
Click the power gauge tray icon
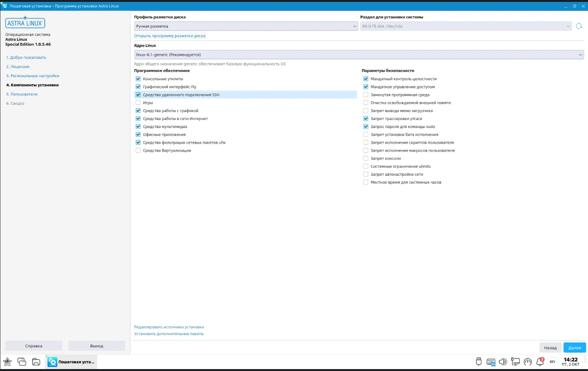(x=528, y=361)
